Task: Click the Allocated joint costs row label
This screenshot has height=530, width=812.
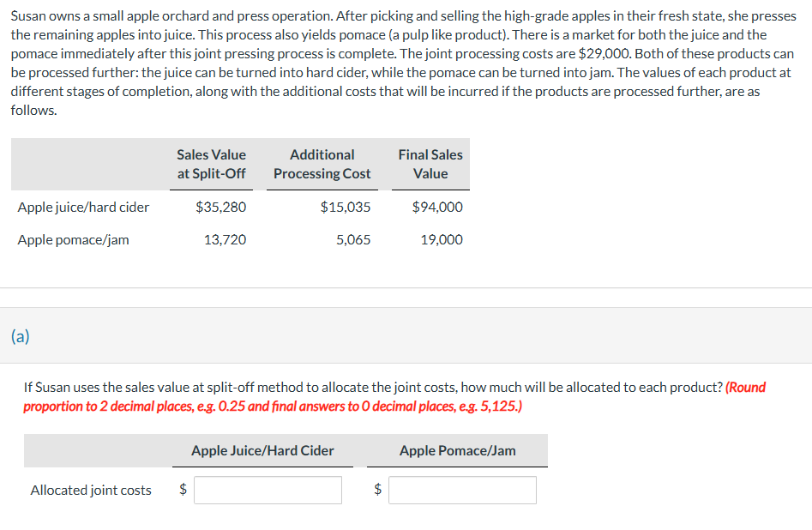Action: [88, 490]
